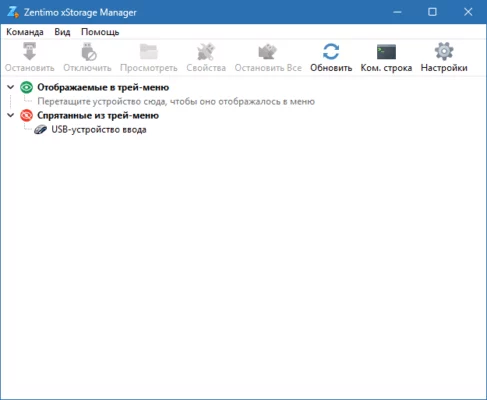Image resolution: width=487 pixels, height=400 pixels.
Task: Open the Просмотреть folder icon
Action: tap(149, 51)
